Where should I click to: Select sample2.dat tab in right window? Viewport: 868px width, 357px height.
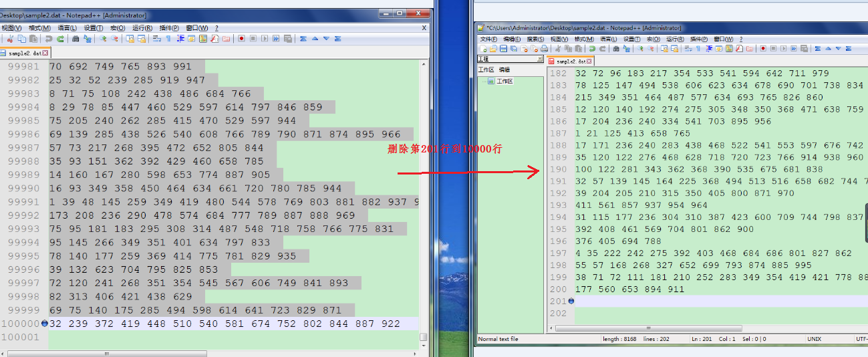571,61
